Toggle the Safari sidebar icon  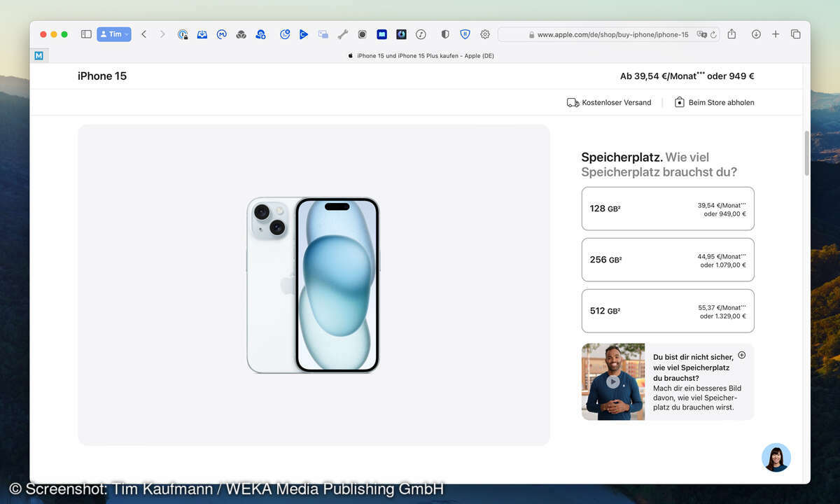(86, 34)
